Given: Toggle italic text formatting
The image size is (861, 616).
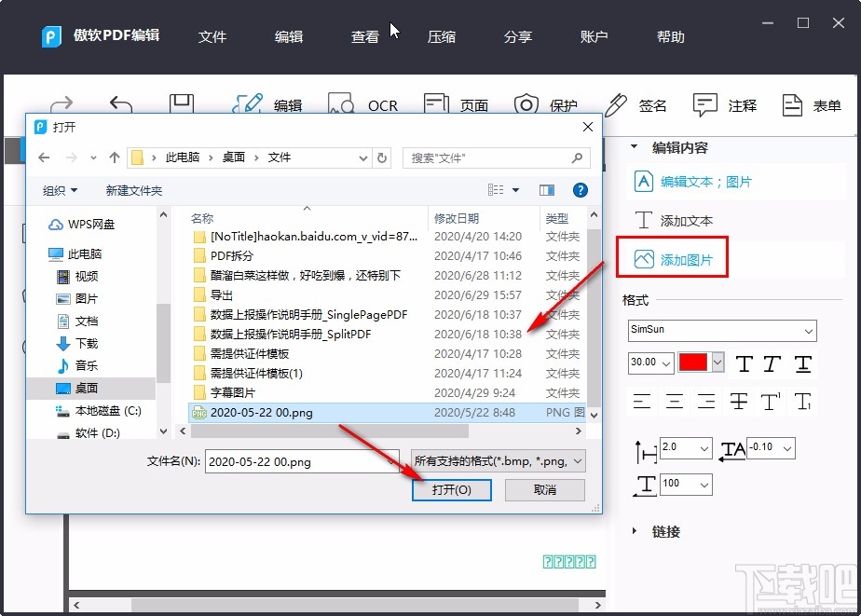Looking at the screenshot, I should (769, 365).
